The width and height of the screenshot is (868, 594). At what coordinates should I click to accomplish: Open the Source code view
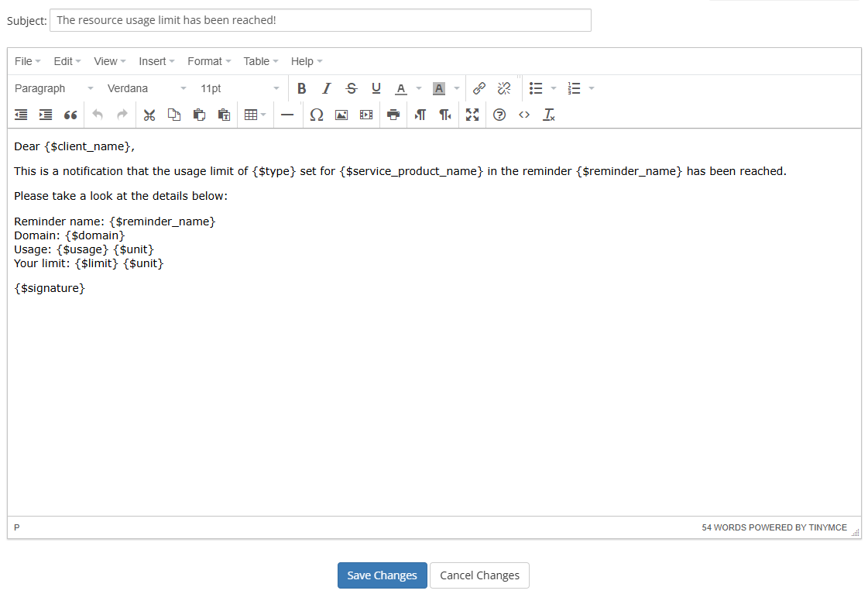(x=524, y=115)
